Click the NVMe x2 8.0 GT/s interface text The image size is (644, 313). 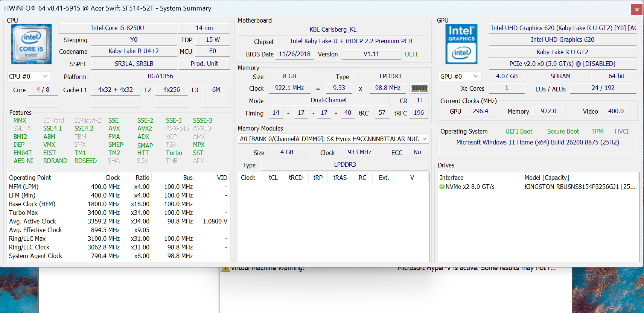click(470, 187)
